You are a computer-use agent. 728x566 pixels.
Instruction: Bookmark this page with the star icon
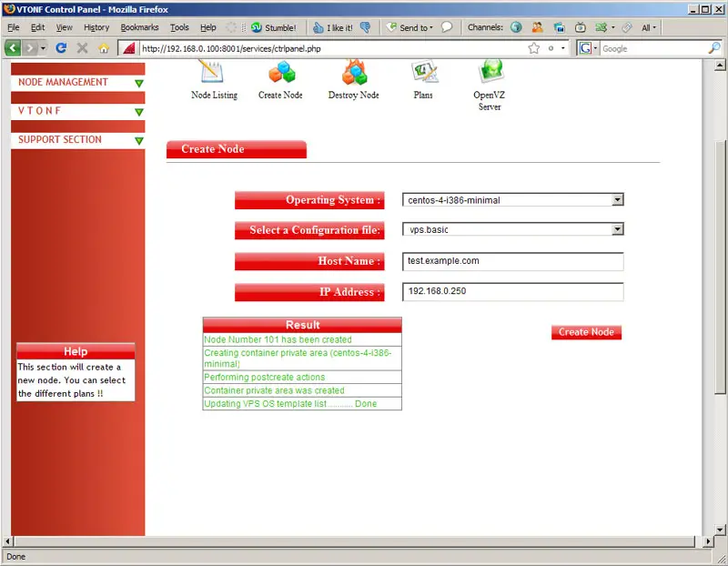click(x=534, y=48)
